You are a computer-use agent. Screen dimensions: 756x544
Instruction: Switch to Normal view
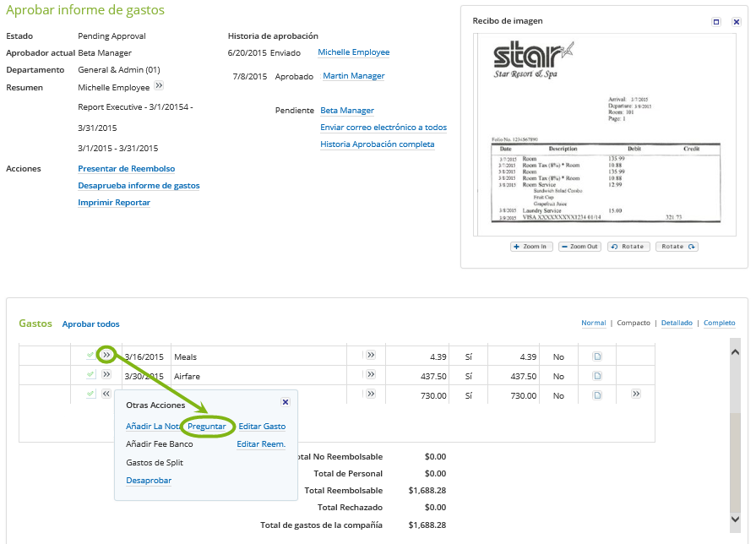click(x=594, y=323)
